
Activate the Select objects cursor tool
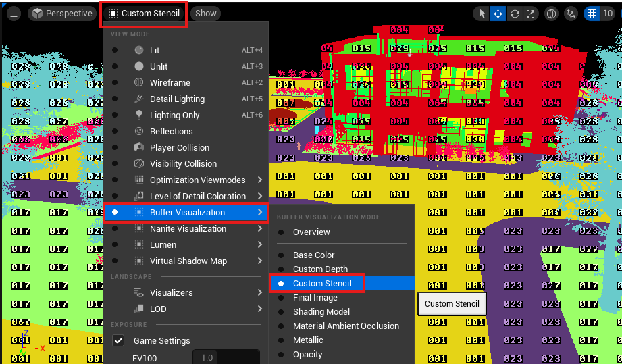pyautogui.click(x=482, y=14)
